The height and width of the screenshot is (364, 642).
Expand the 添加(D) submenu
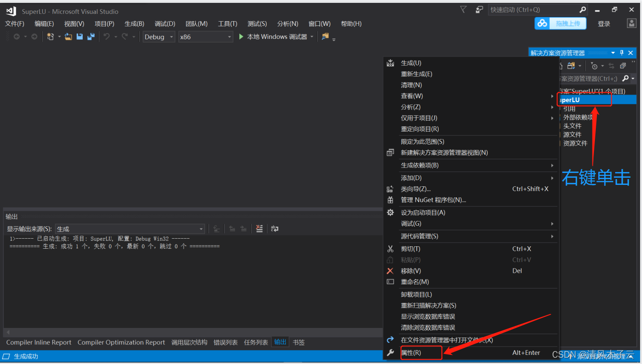pos(471,178)
